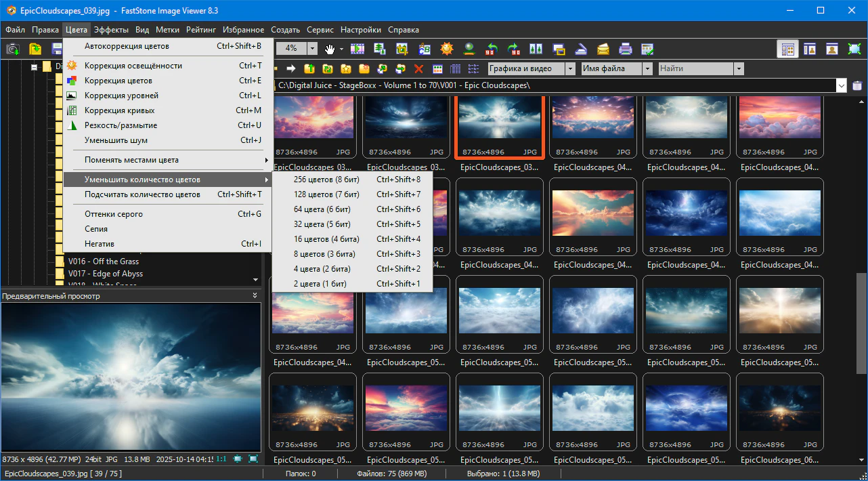Image resolution: width=868 pixels, height=481 pixels.
Task: Click the crop tool icon
Action: click(x=402, y=49)
